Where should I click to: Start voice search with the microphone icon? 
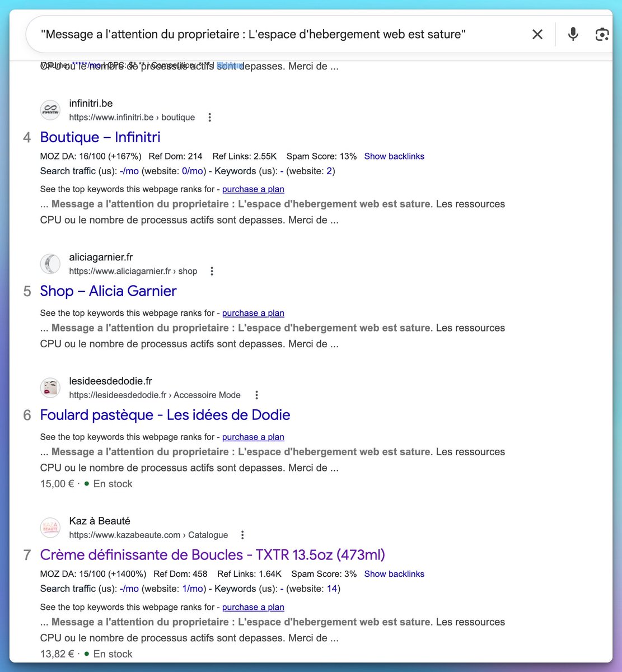click(x=573, y=34)
